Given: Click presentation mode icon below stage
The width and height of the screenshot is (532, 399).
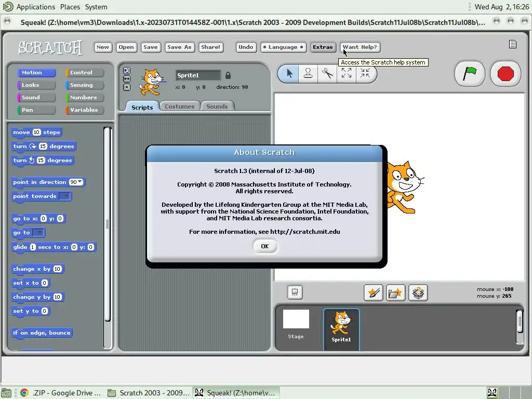Looking at the screenshot, I should 295,292.
